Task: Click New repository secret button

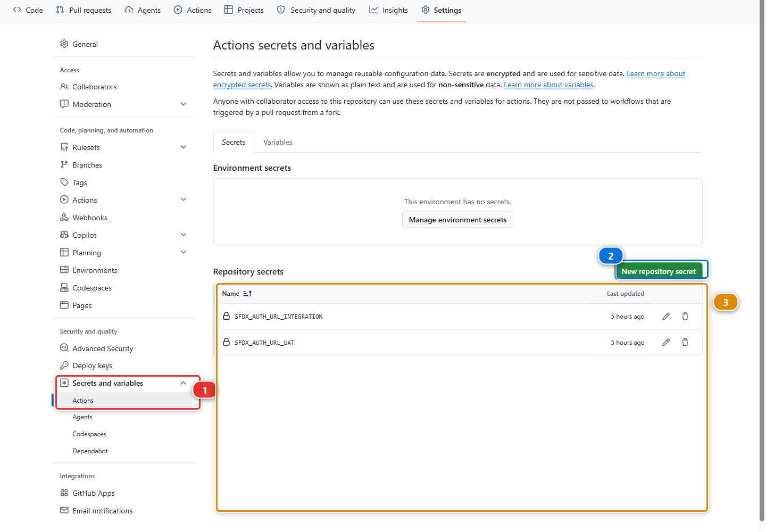Action: click(659, 271)
